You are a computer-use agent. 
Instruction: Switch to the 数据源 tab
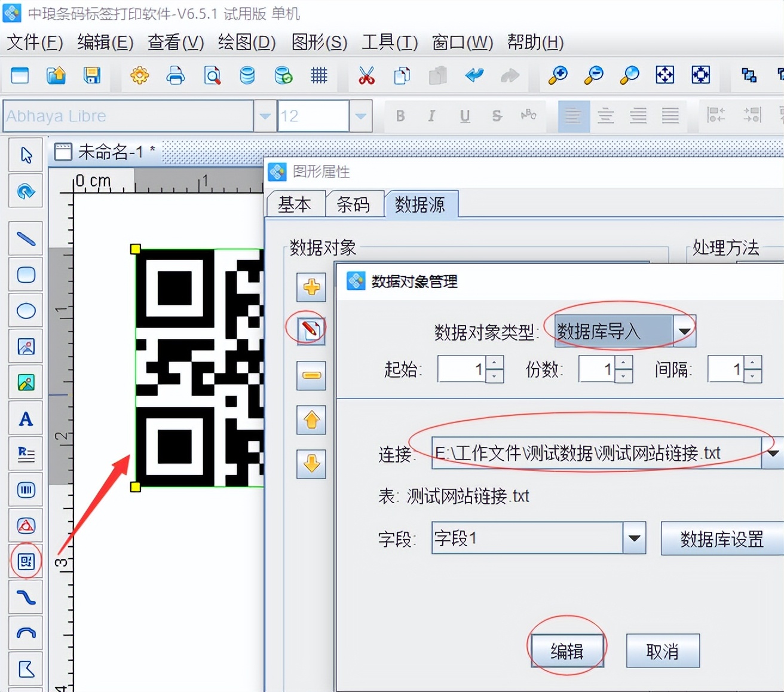pos(421,204)
